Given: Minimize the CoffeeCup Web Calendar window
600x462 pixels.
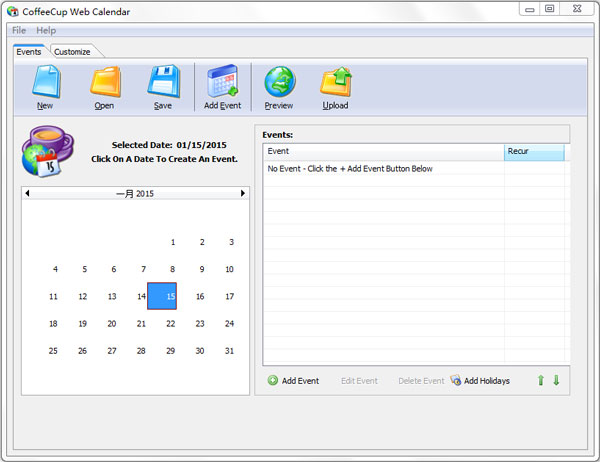Looking at the screenshot, I should 530,9.
